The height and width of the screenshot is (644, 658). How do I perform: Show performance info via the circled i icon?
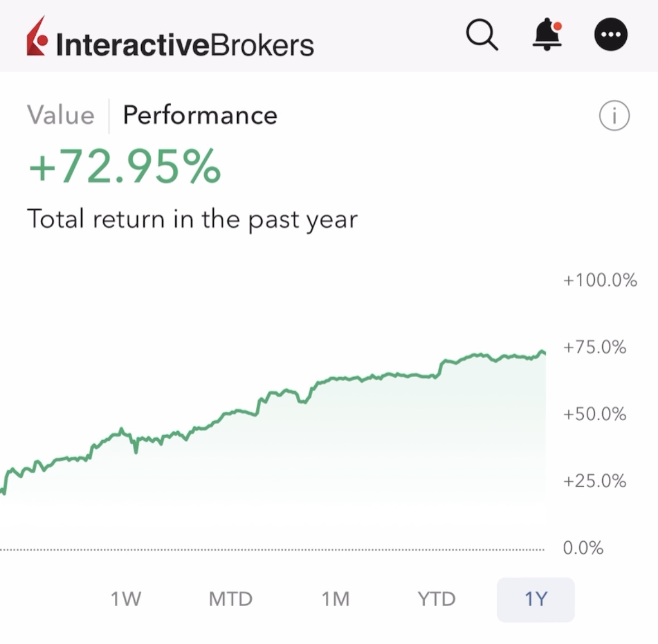tap(614, 116)
